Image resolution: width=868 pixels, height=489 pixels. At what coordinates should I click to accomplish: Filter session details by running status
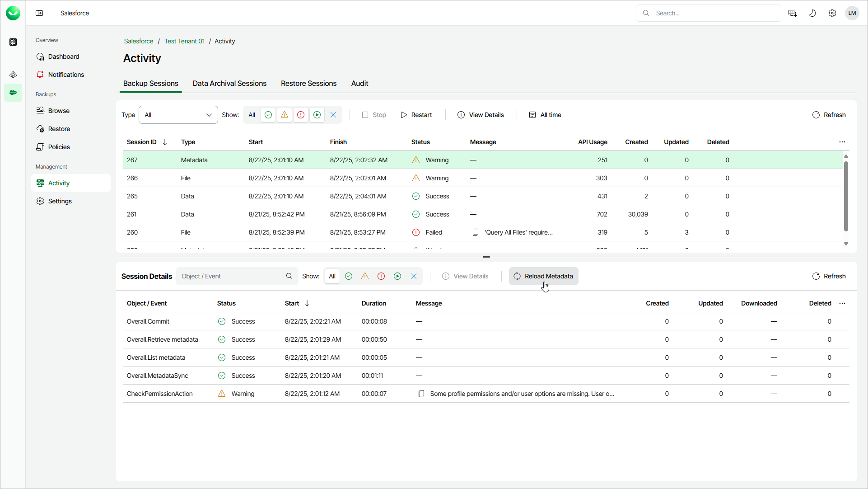(397, 276)
